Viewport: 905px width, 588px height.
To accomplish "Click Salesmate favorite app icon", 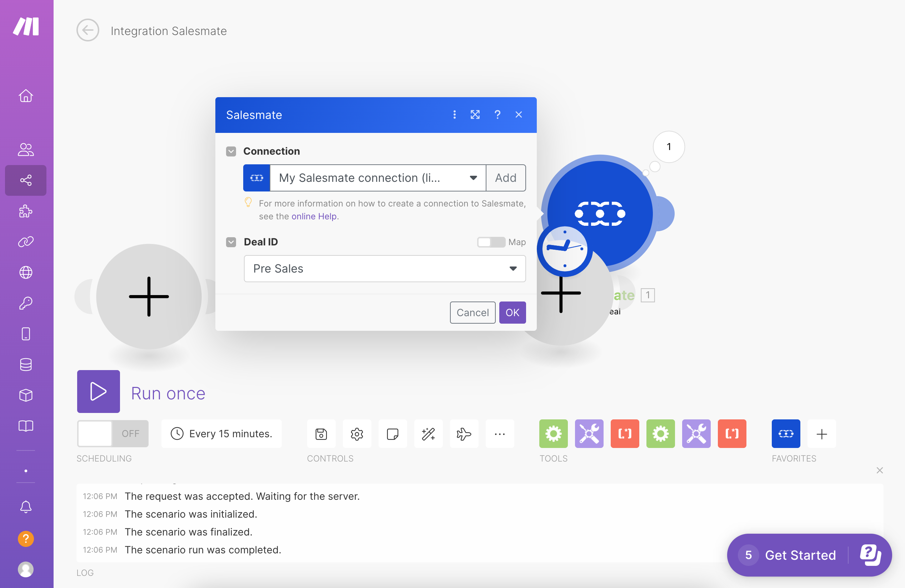I will (786, 434).
